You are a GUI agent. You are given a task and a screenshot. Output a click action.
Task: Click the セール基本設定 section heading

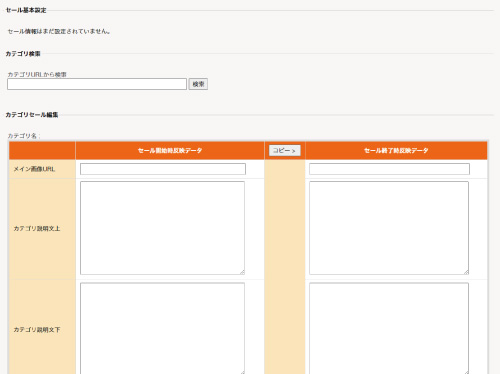click(26, 10)
